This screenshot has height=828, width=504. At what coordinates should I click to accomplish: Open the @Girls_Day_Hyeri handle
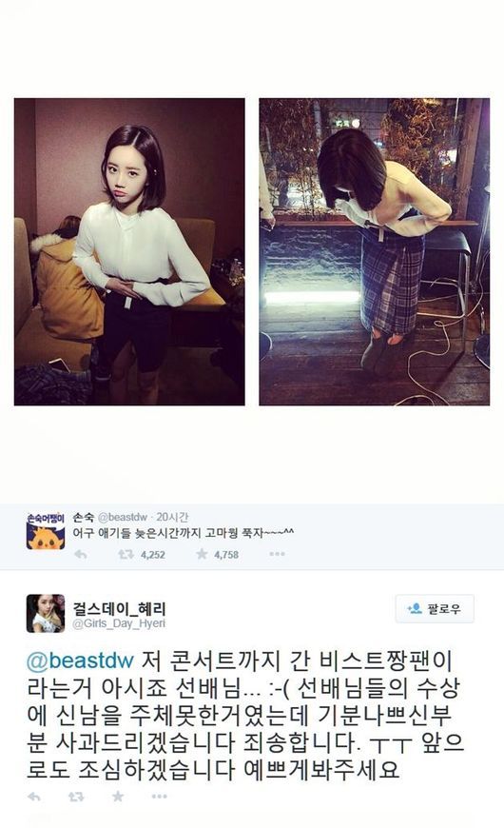[119, 623]
